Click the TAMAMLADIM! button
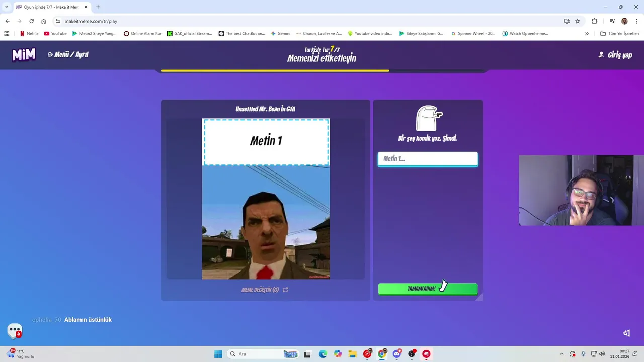Image resolution: width=644 pixels, height=362 pixels. pyautogui.click(x=428, y=289)
